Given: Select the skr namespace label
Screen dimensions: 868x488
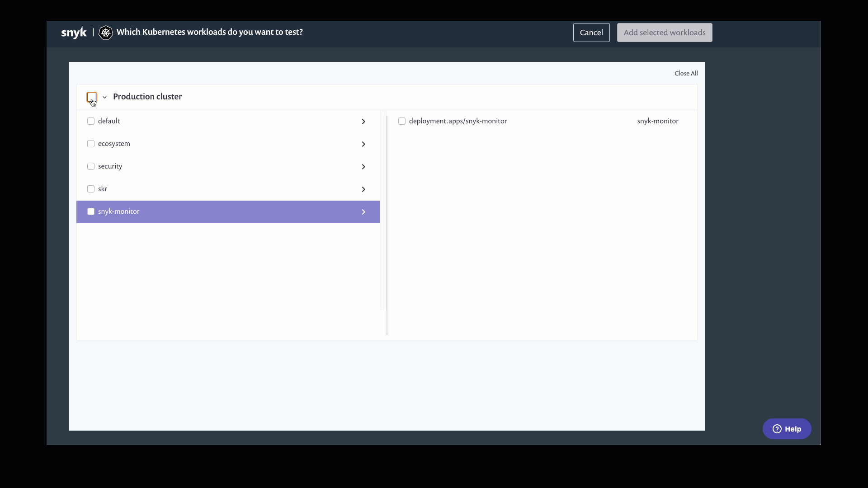Looking at the screenshot, I should [103, 189].
